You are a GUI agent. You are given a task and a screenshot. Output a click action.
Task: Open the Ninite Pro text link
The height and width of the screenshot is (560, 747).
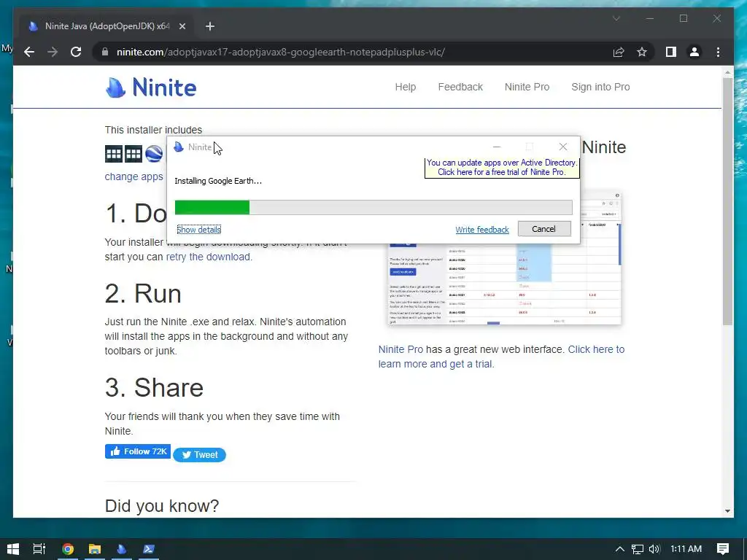[400, 349]
